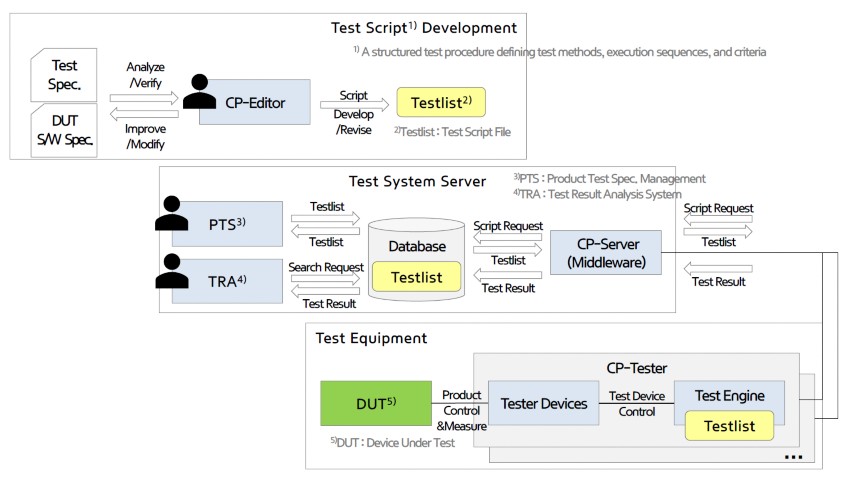Click the 'Test Device Control' label
Viewport: 850px width, 479px height.
pyautogui.click(x=636, y=404)
